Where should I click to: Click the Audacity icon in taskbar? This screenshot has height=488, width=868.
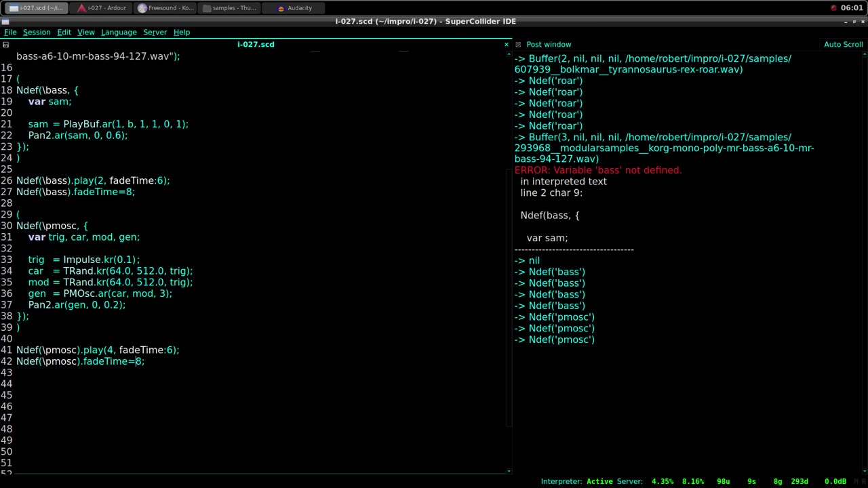[281, 8]
